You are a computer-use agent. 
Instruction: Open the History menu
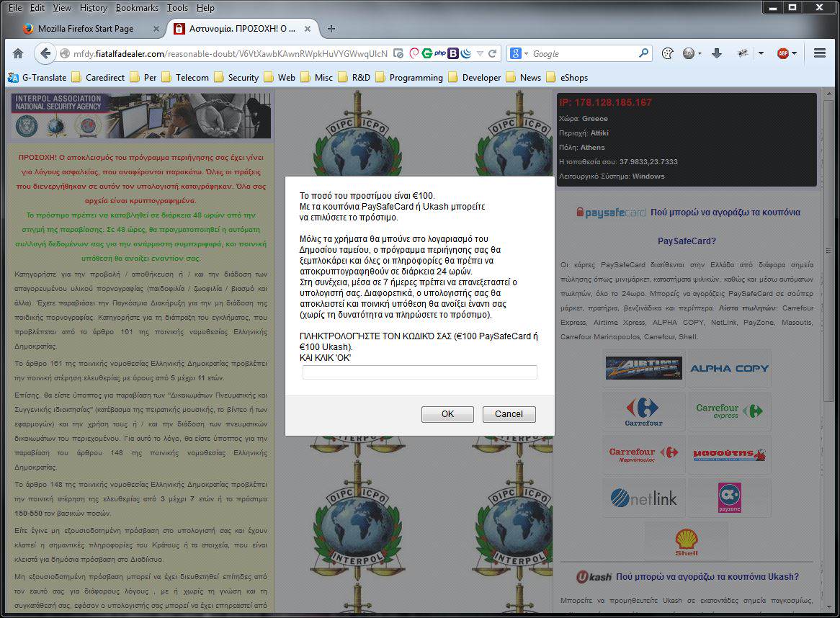[x=94, y=8]
